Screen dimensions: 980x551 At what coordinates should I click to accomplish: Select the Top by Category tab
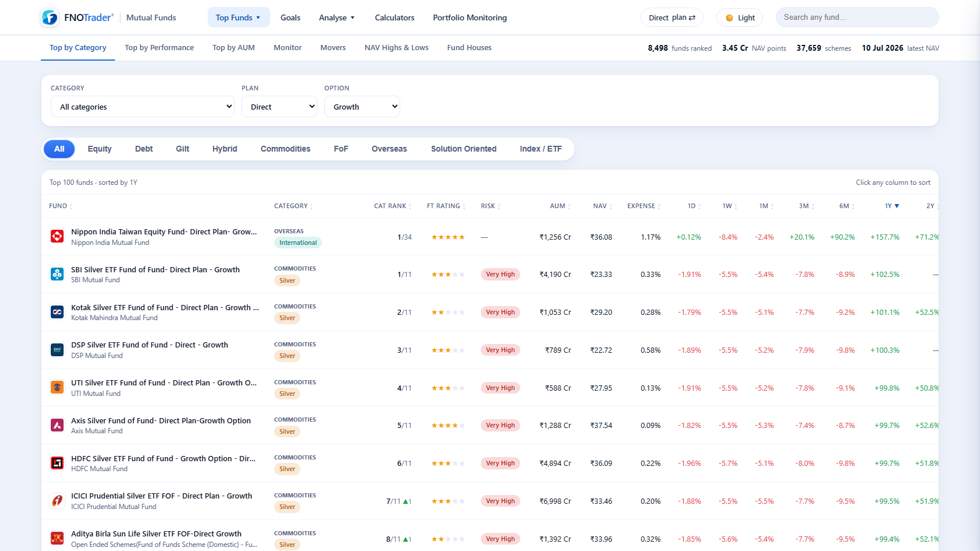tap(78, 48)
